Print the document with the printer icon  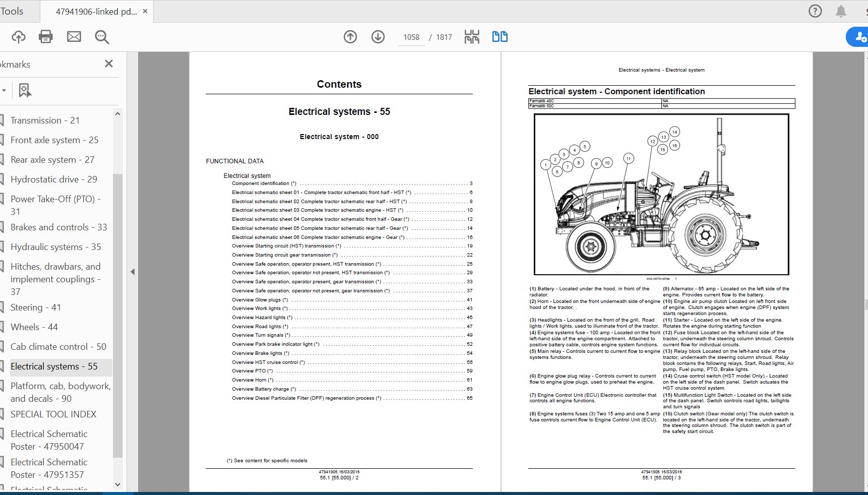click(46, 37)
